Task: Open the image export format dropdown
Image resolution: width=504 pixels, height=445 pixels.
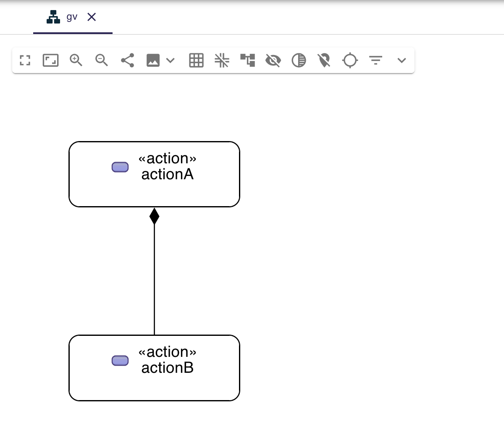Action: [x=171, y=60]
